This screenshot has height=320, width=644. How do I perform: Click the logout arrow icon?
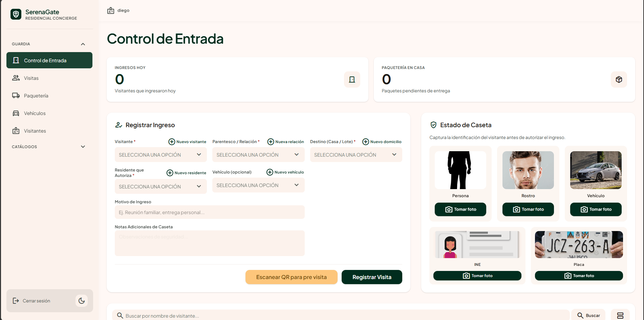click(16, 301)
